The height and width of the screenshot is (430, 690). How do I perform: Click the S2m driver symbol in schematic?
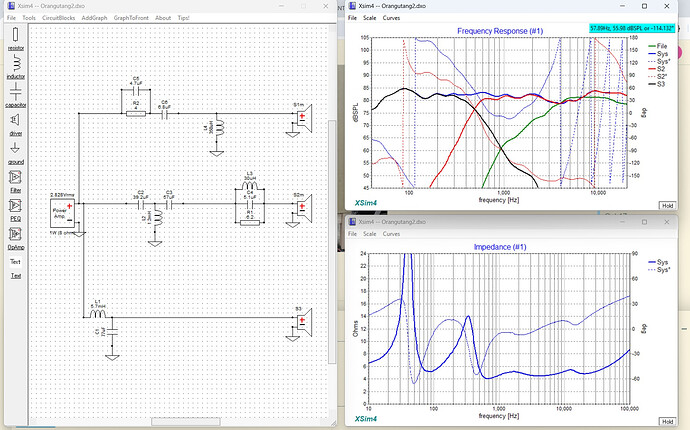pos(304,209)
